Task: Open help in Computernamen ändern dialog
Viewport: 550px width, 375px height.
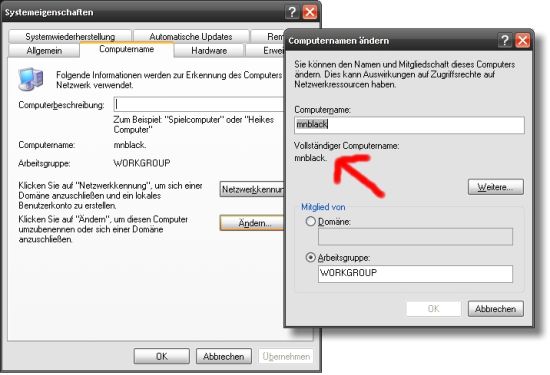Action: (504, 41)
